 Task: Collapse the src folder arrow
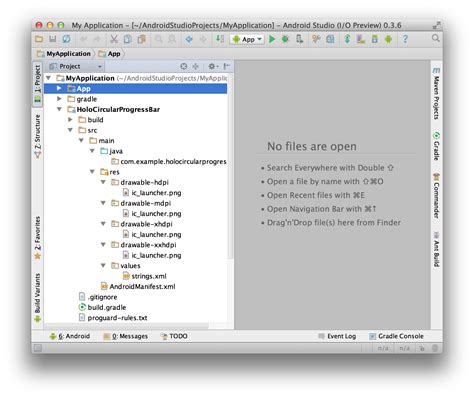pos(70,130)
